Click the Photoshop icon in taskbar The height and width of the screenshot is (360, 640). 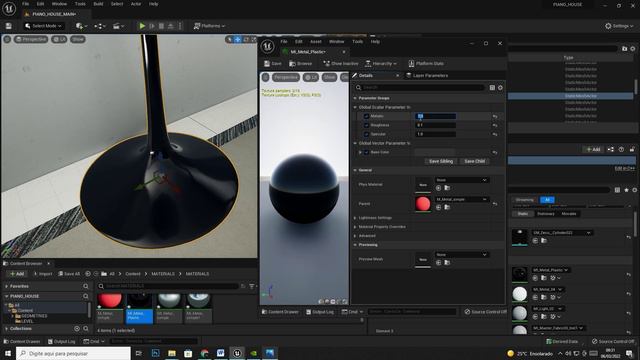click(156, 353)
